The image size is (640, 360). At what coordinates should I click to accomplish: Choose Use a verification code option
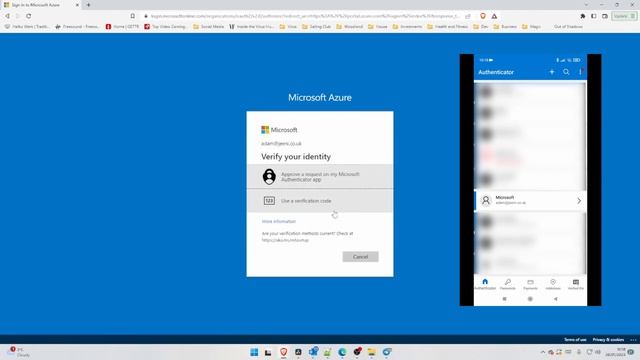320,200
